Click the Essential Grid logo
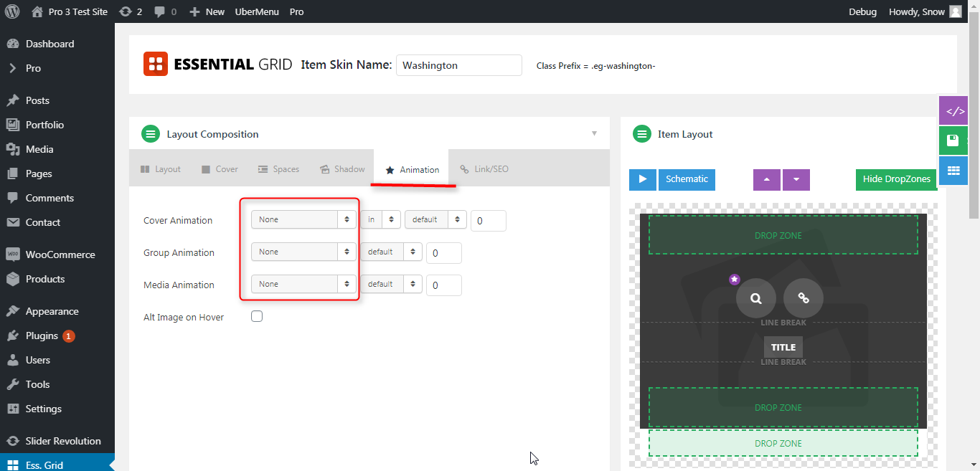Image resolution: width=980 pixels, height=471 pixels. pyautogui.click(x=218, y=64)
